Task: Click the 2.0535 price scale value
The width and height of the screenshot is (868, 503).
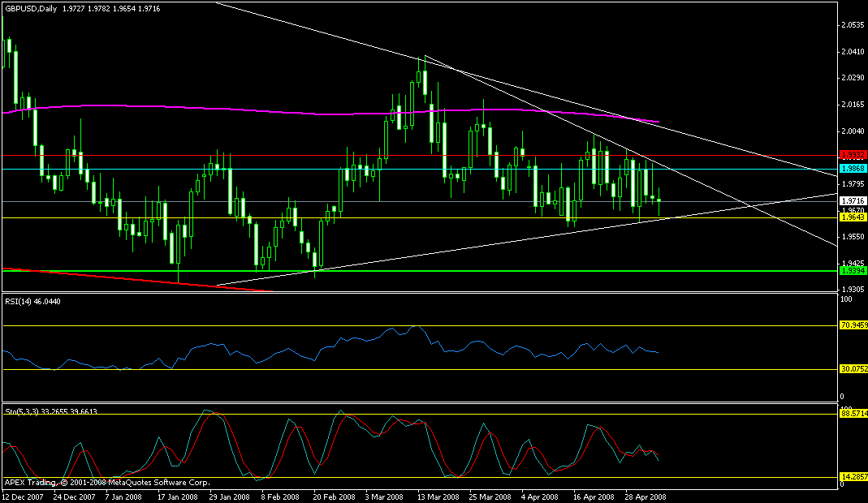Action: (852, 25)
